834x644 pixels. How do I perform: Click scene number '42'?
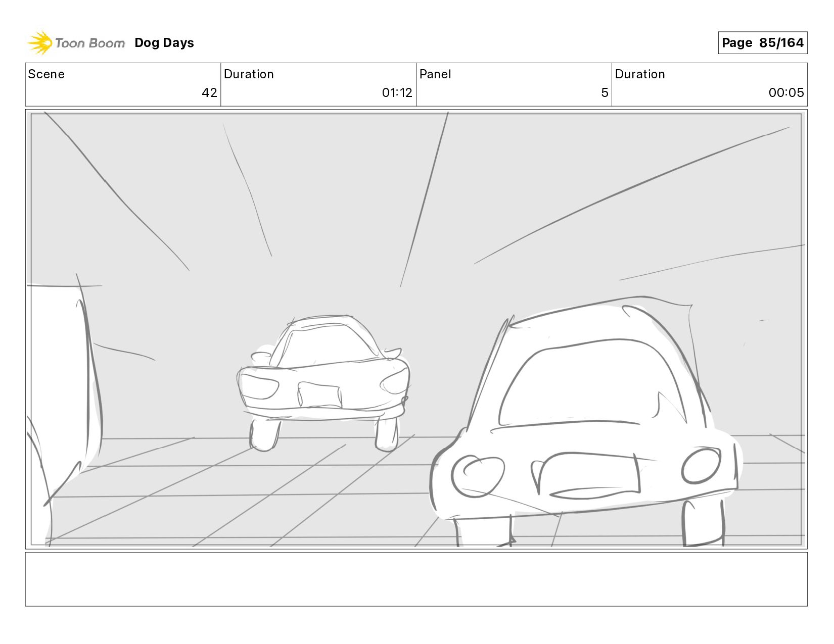209,93
